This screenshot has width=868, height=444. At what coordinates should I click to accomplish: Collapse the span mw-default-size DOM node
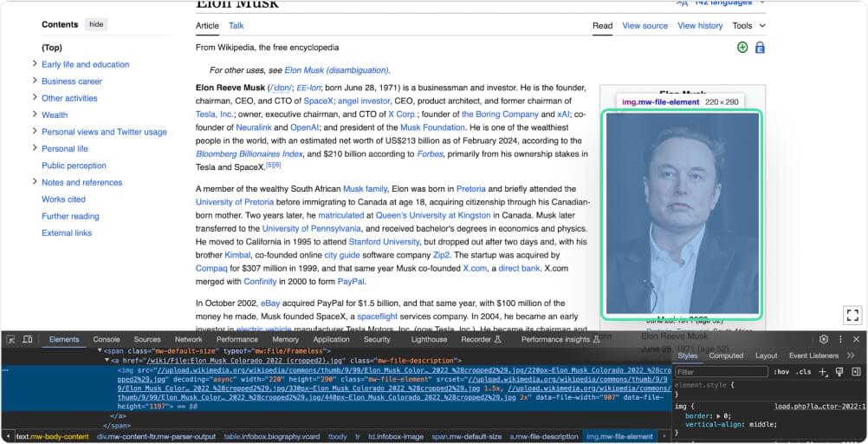[100, 351]
